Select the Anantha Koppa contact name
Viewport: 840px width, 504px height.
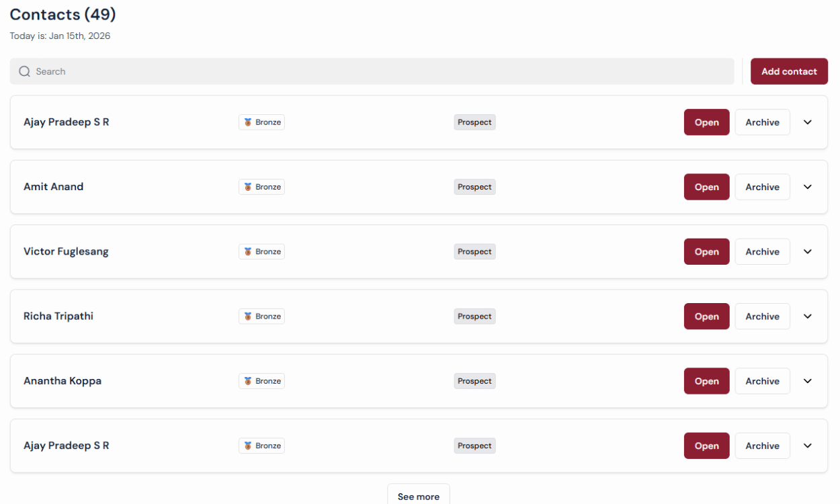[62, 381]
